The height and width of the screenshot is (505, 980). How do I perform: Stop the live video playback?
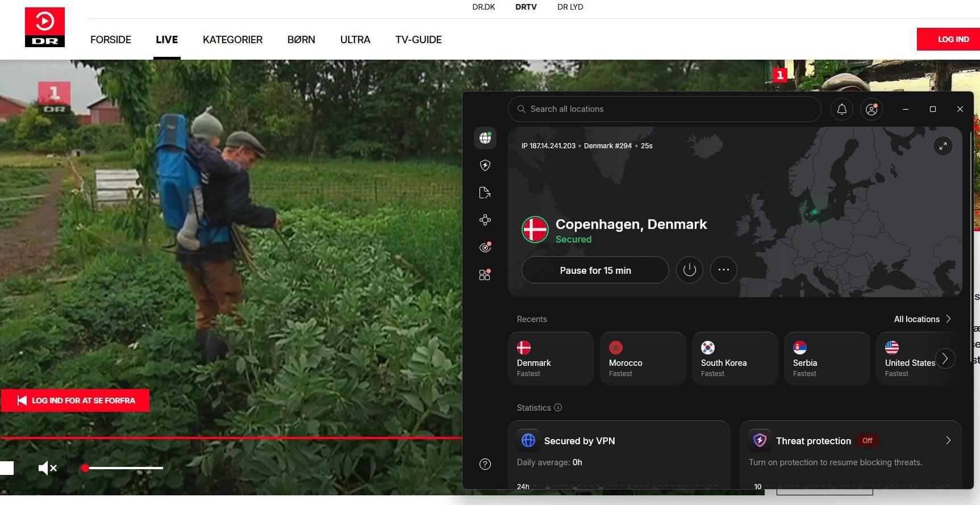[7, 468]
